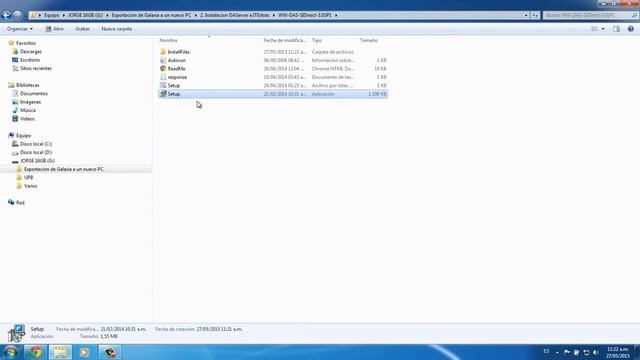The height and width of the screenshot is (360, 640).
Task: Select the response document icon
Action: point(163,77)
